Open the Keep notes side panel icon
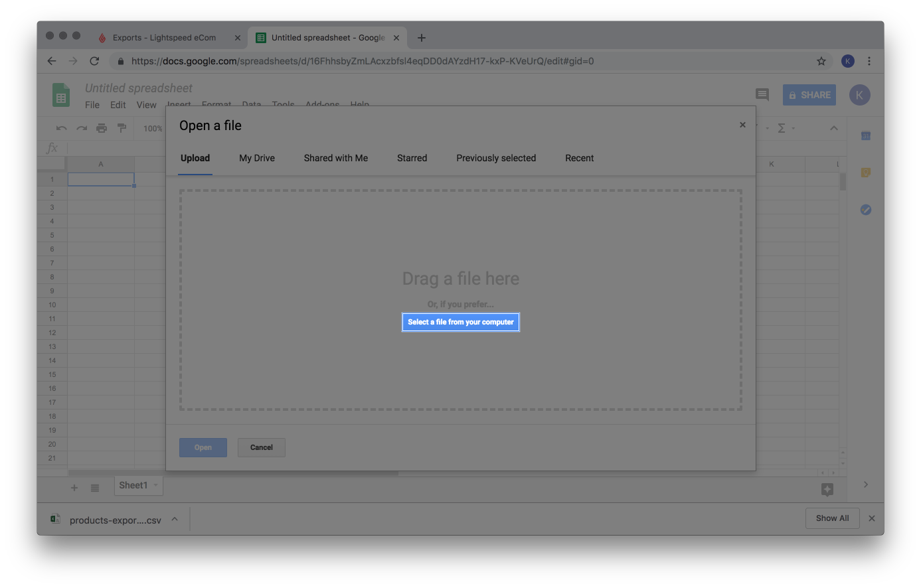Screen dimensions: 921x588 [x=866, y=173]
